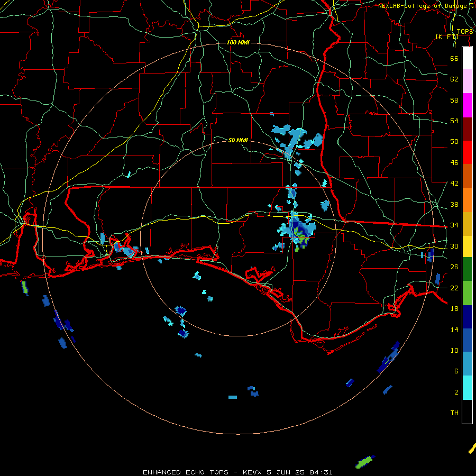Screen dimensions: 476x476
Task: Pick the dark orange legend swatch
Action: 467,176
